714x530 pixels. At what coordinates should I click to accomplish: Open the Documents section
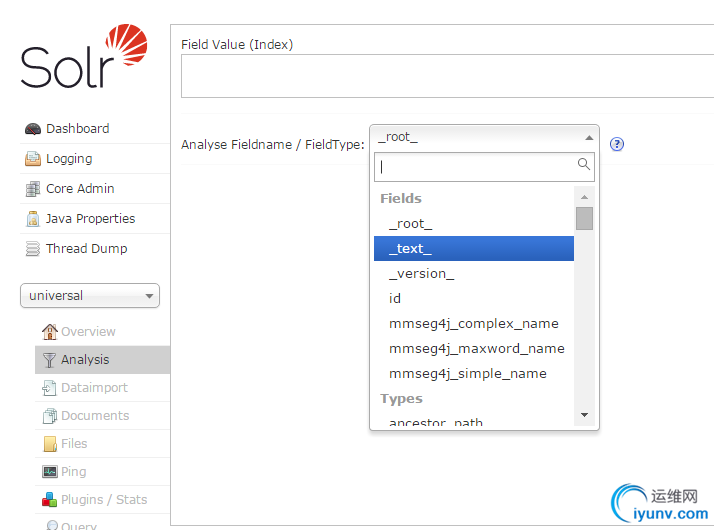point(95,416)
